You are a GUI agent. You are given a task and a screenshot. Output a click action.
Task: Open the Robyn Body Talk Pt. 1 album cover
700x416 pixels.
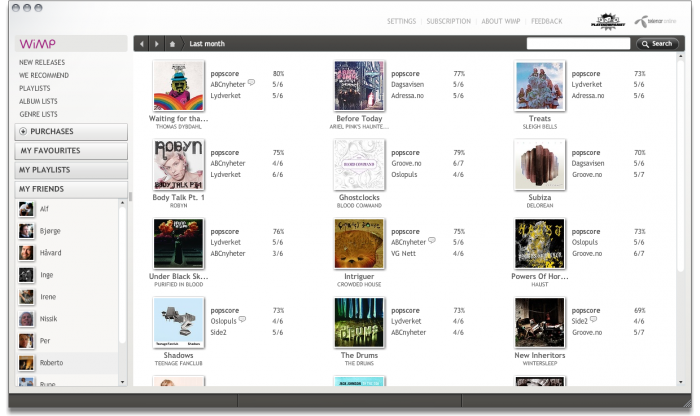[x=179, y=164]
